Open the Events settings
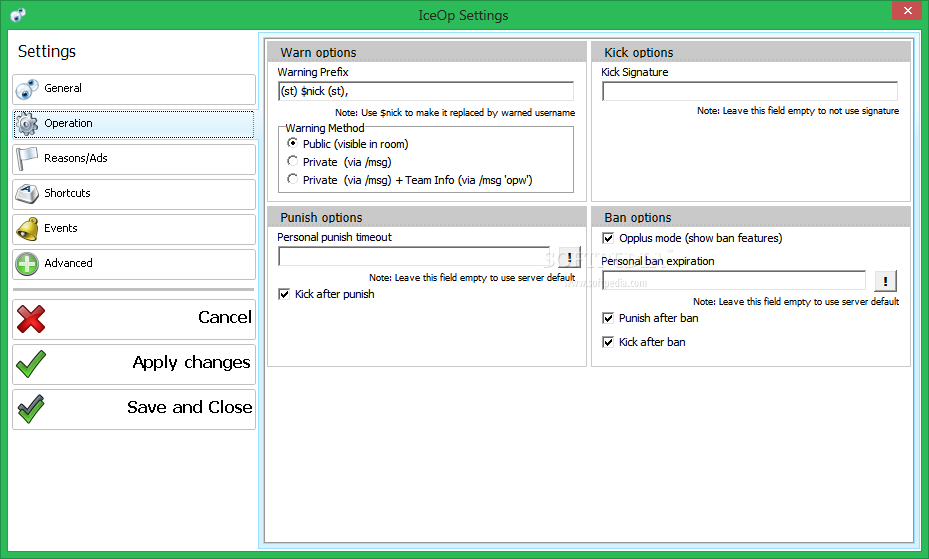929x559 pixels. [x=134, y=229]
